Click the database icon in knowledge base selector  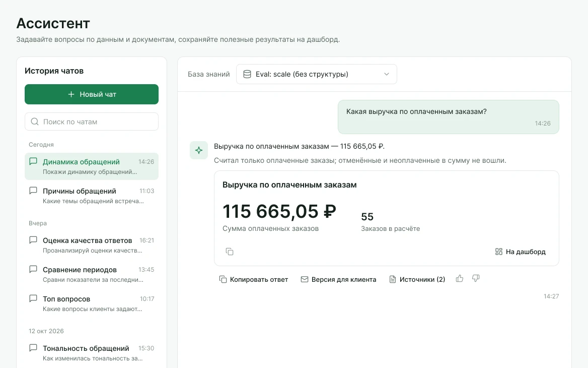point(247,74)
